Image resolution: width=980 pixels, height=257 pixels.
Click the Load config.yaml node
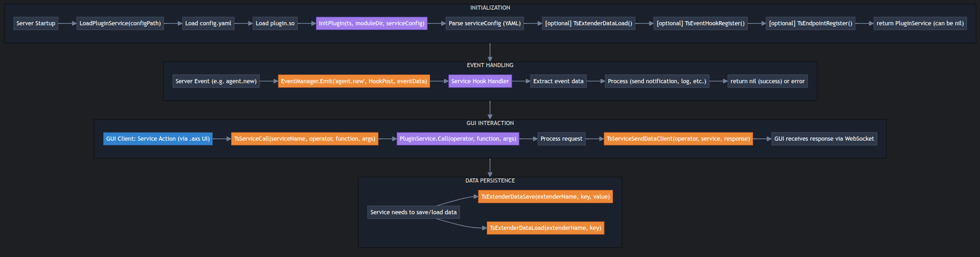(x=208, y=23)
